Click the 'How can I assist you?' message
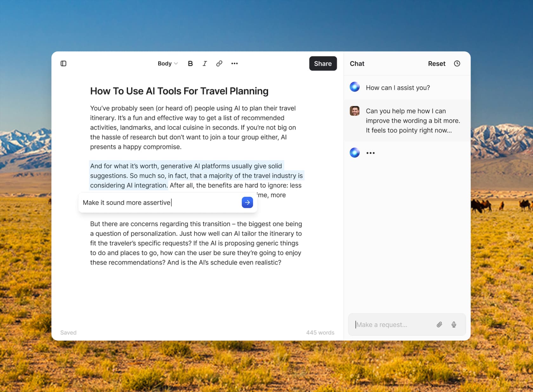 (398, 88)
